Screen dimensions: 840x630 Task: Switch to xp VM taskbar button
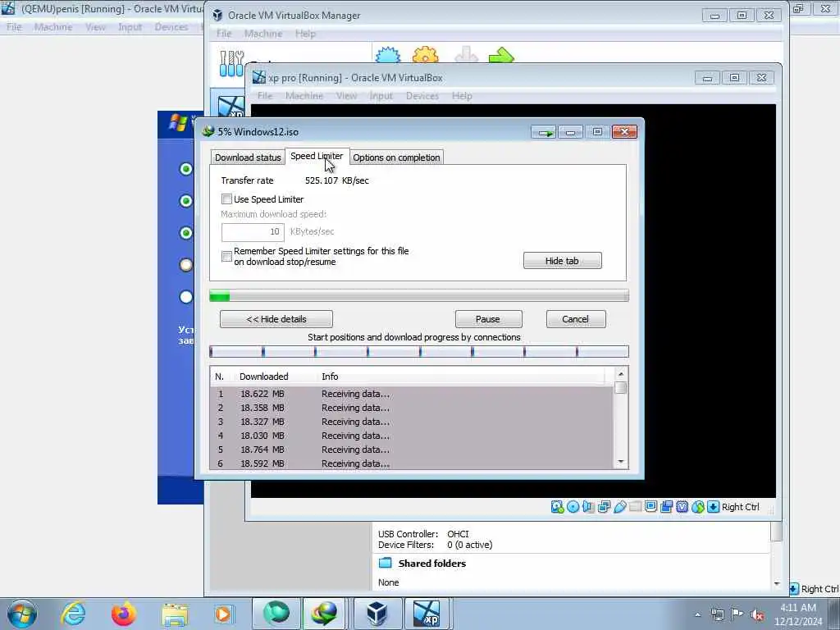[x=427, y=614]
